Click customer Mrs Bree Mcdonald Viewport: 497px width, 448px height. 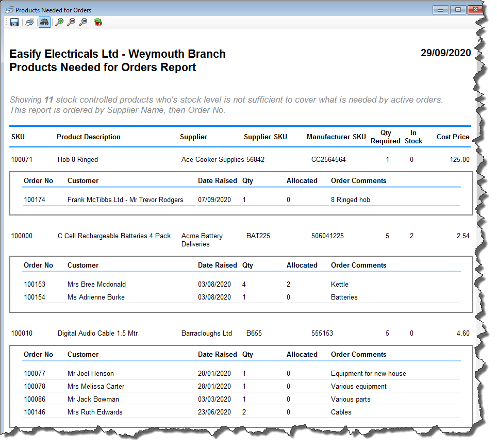[96, 285]
